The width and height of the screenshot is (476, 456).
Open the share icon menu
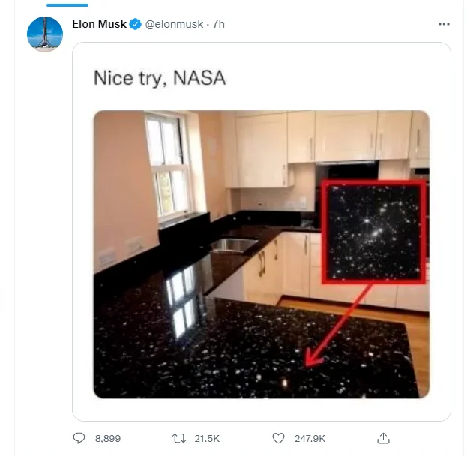click(383, 438)
